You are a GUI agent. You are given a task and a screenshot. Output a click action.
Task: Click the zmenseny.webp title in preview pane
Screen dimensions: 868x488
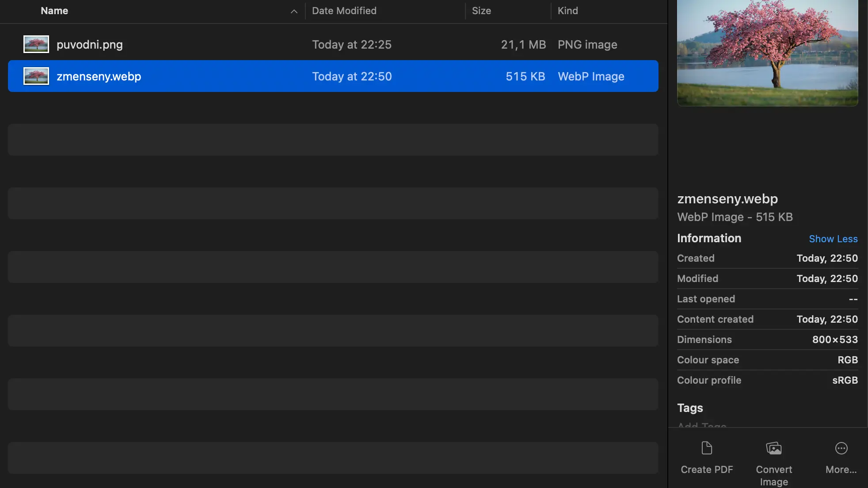pos(727,199)
